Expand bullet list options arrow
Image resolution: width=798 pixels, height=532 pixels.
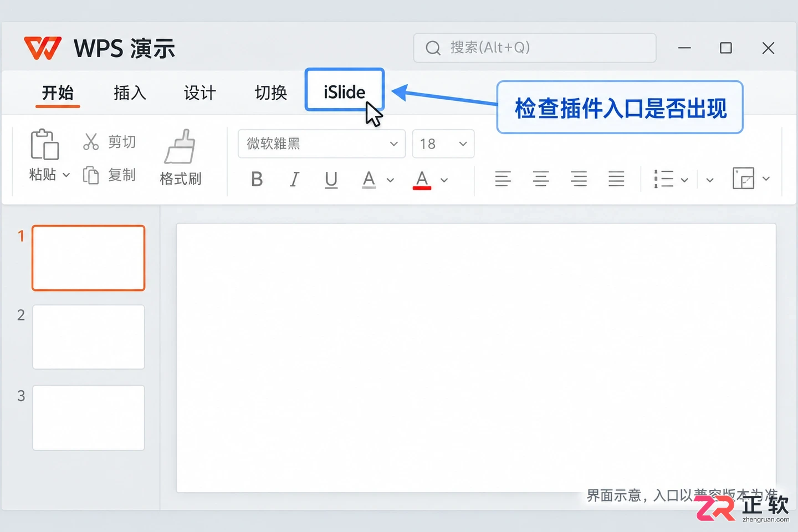[684, 180]
